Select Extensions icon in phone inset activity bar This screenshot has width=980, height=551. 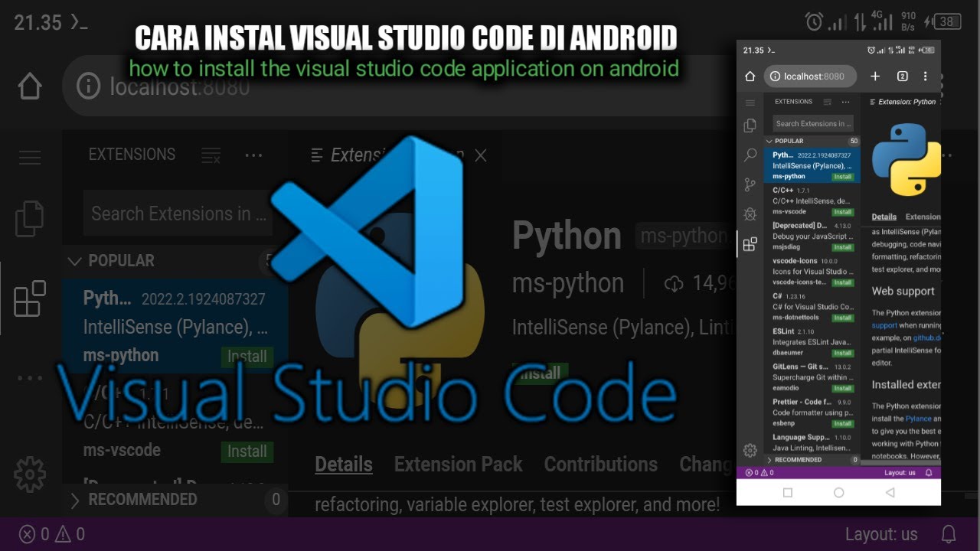(750, 244)
